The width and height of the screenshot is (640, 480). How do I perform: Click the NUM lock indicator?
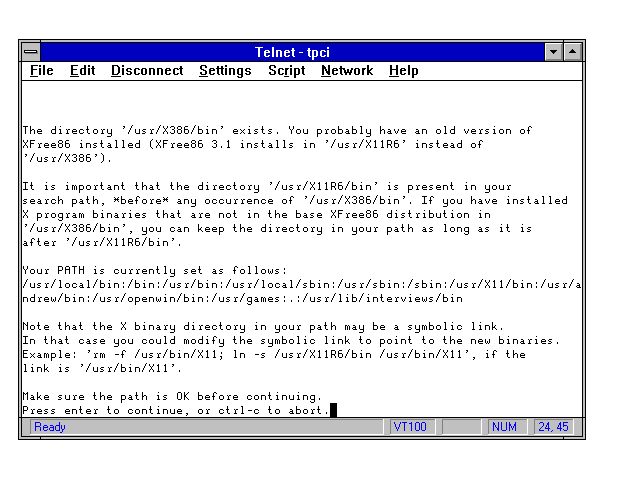pos(506,428)
